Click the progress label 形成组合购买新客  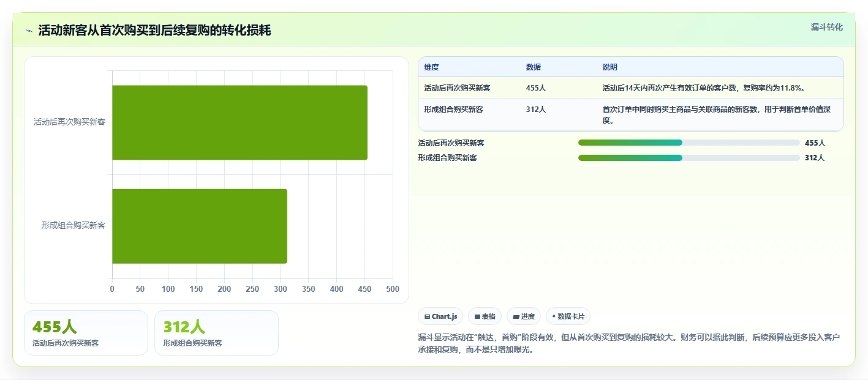447,158
